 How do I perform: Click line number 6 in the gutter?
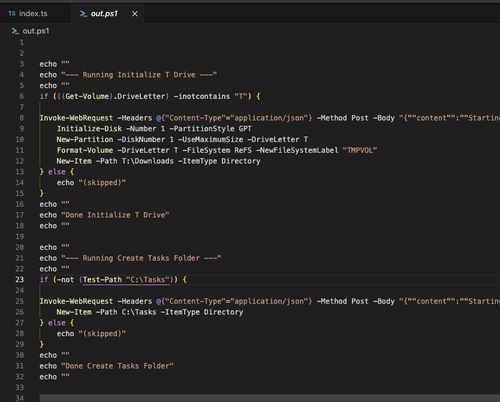(x=22, y=96)
